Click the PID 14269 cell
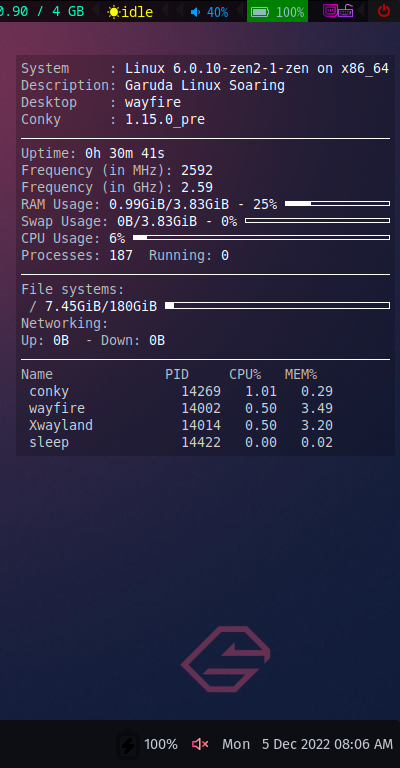The image size is (400, 768). coord(201,391)
